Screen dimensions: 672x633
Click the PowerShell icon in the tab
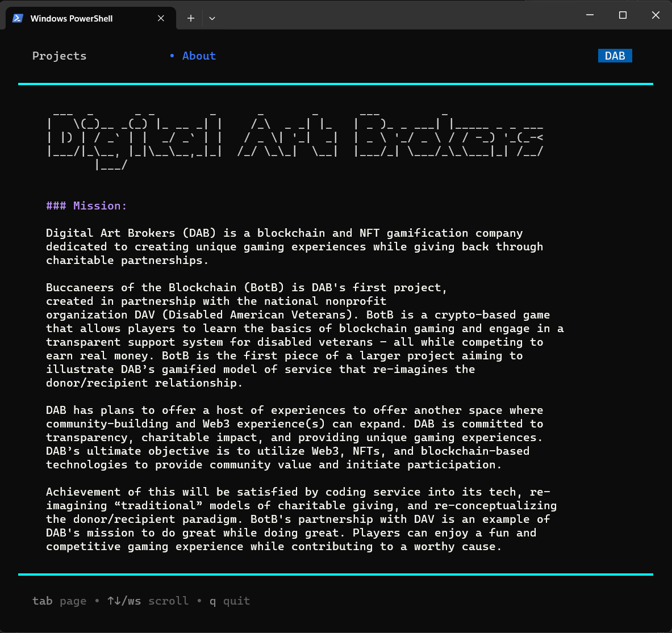18,18
